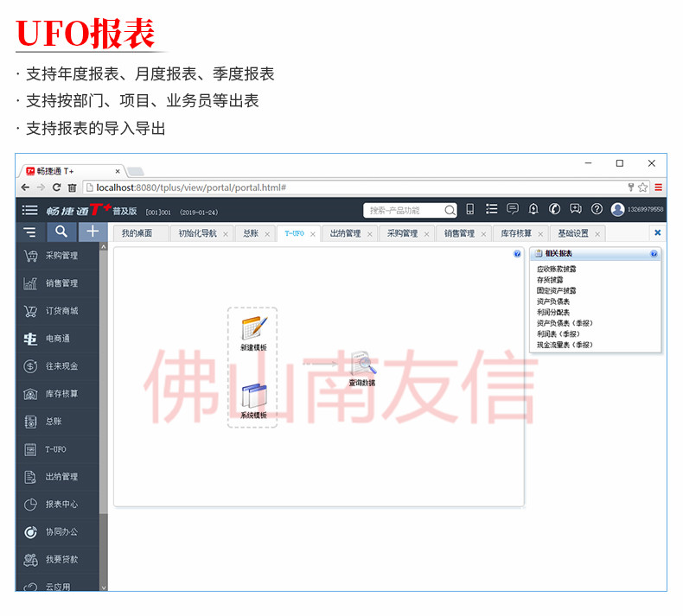
Task: Click the sidebar menu list toggle icon
Action: coord(30,232)
